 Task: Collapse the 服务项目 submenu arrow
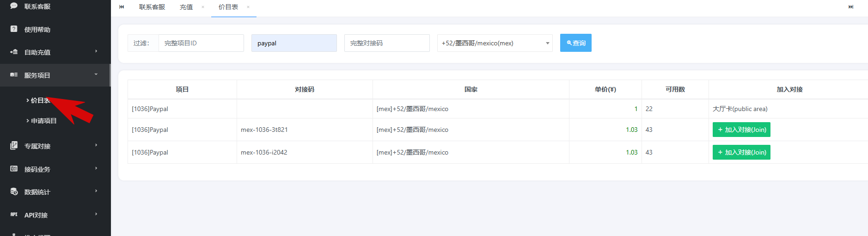click(96, 74)
